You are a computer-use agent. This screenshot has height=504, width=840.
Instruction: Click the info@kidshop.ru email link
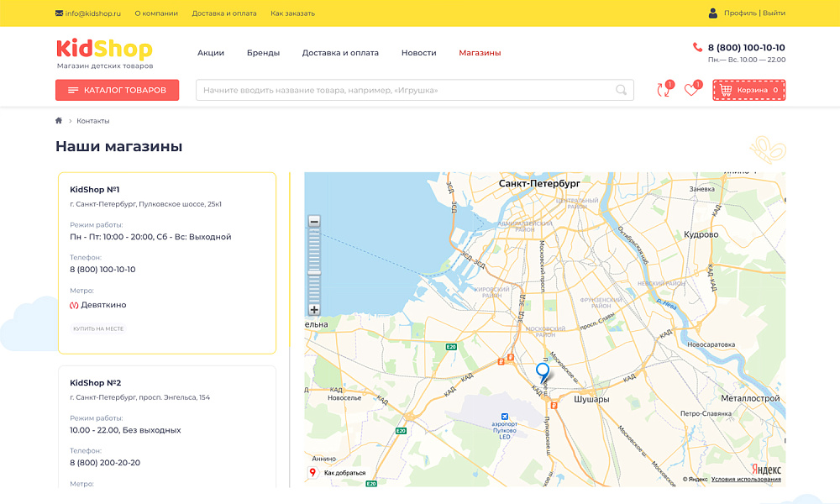click(x=92, y=13)
